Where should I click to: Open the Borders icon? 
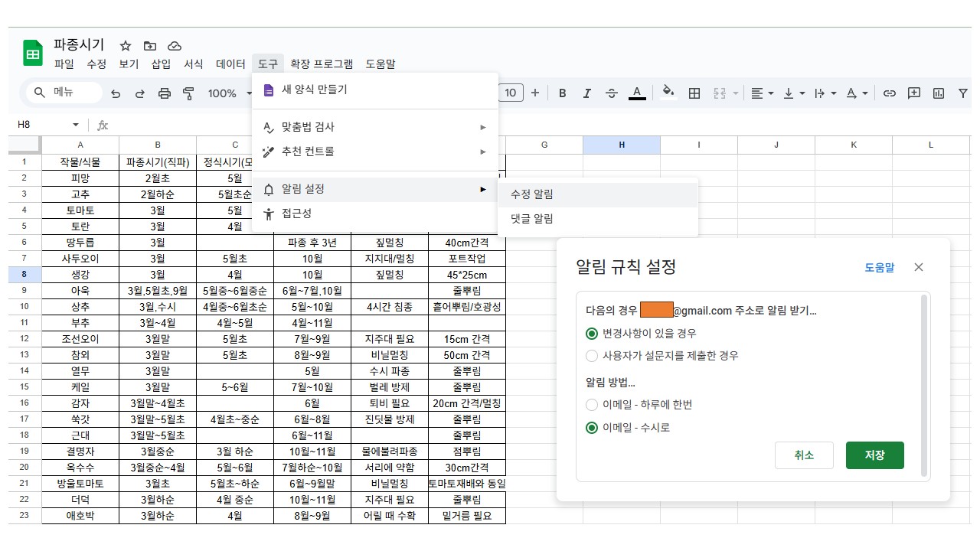click(694, 93)
